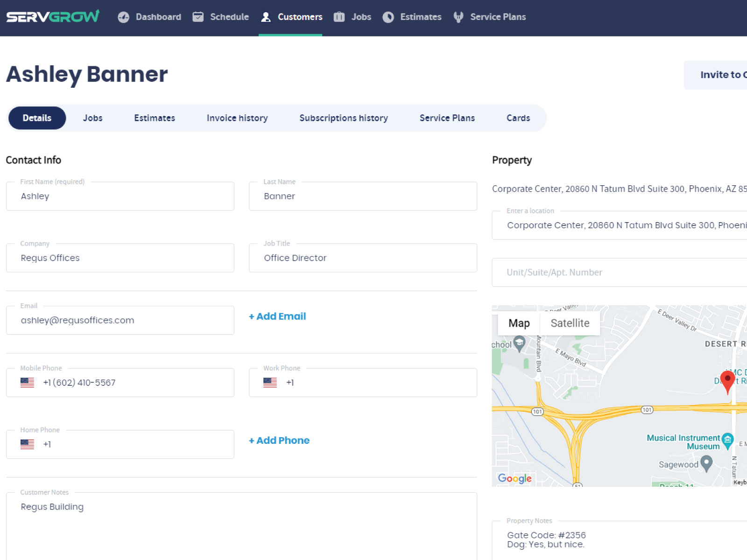Select the Cards tab
Image resolution: width=747 pixels, height=560 pixels.
coord(518,118)
